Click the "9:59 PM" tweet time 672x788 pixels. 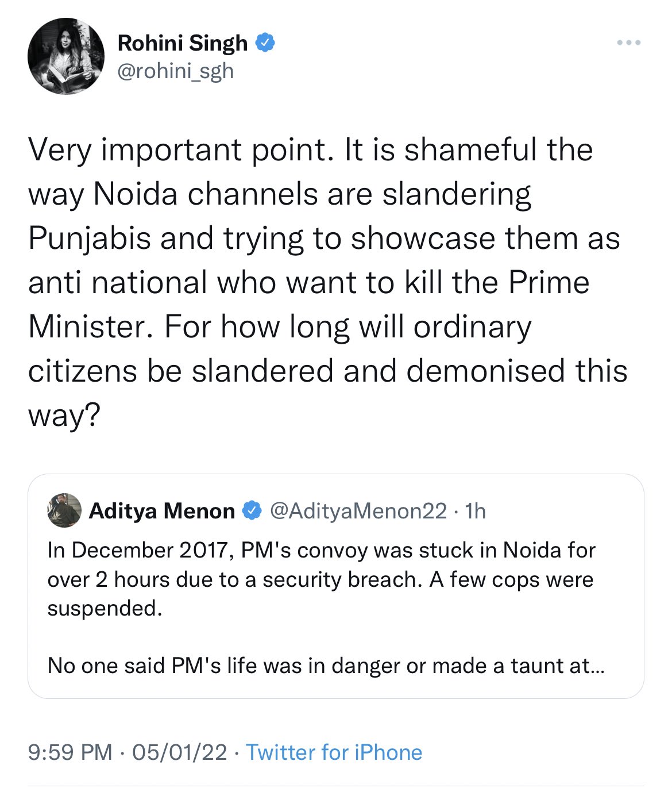click(x=69, y=752)
